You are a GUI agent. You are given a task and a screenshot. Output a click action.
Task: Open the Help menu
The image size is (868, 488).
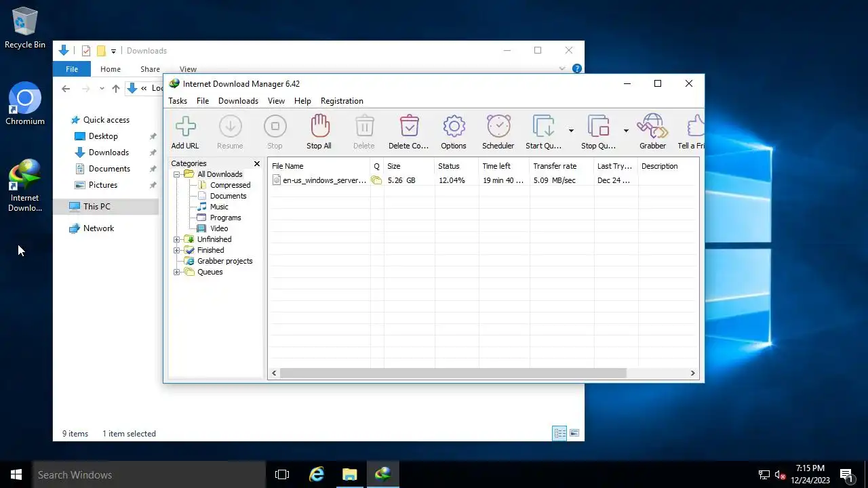[x=302, y=101]
